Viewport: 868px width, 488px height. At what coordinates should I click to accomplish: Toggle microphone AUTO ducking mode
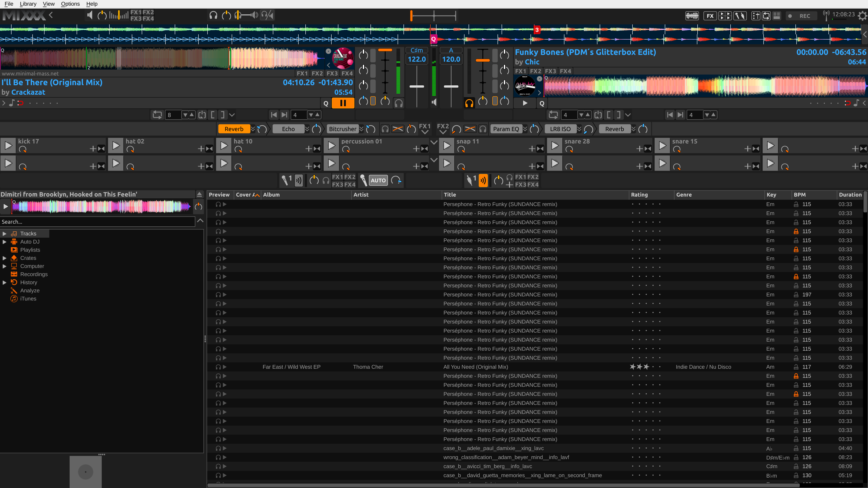378,181
